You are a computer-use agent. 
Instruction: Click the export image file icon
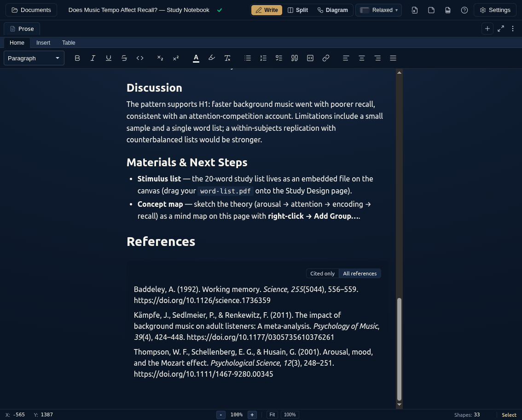click(448, 10)
